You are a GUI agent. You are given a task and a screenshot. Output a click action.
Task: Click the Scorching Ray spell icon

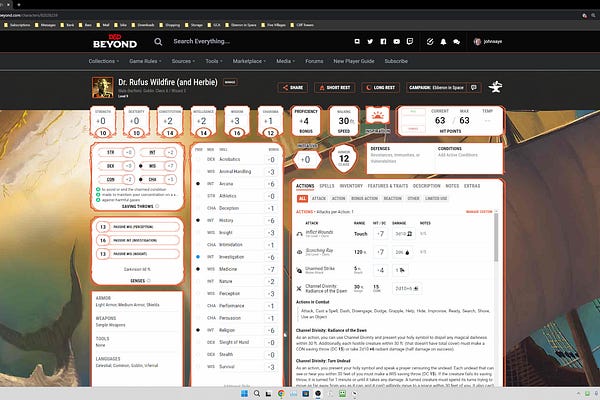300,252
